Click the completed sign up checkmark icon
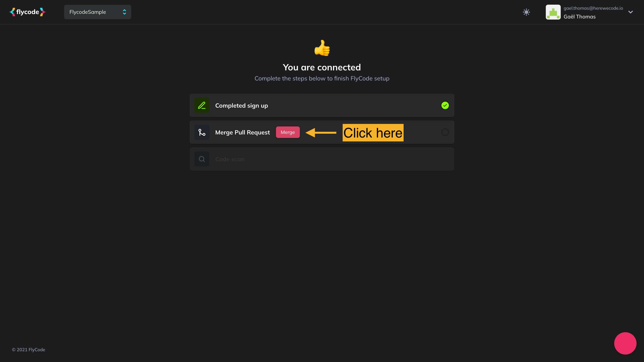Image resolution: width=644 pixels, height=362 pixels. (445, 105)
